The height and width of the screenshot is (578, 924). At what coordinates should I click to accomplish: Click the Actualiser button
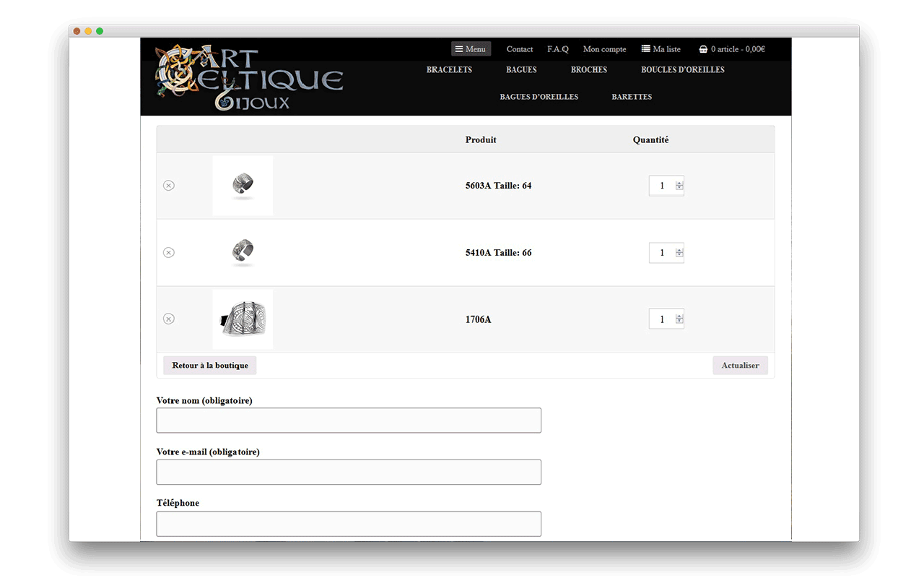[740, 366]
